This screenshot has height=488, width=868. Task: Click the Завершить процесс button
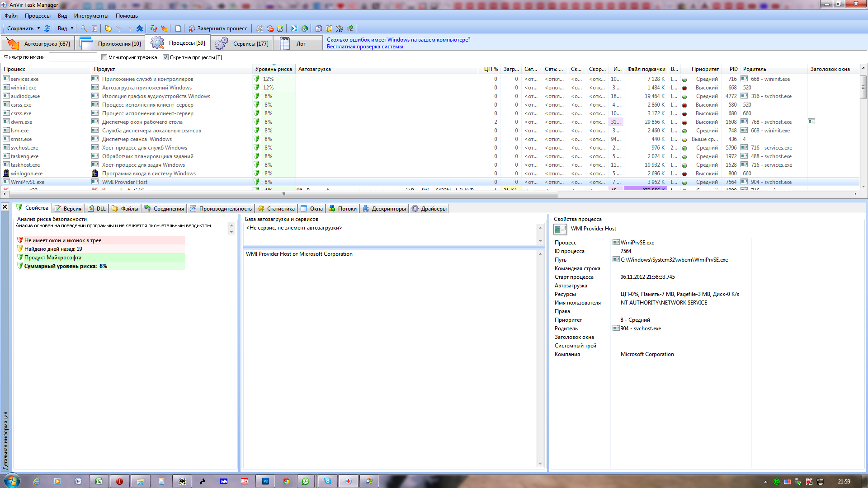(x=218, y=28)
